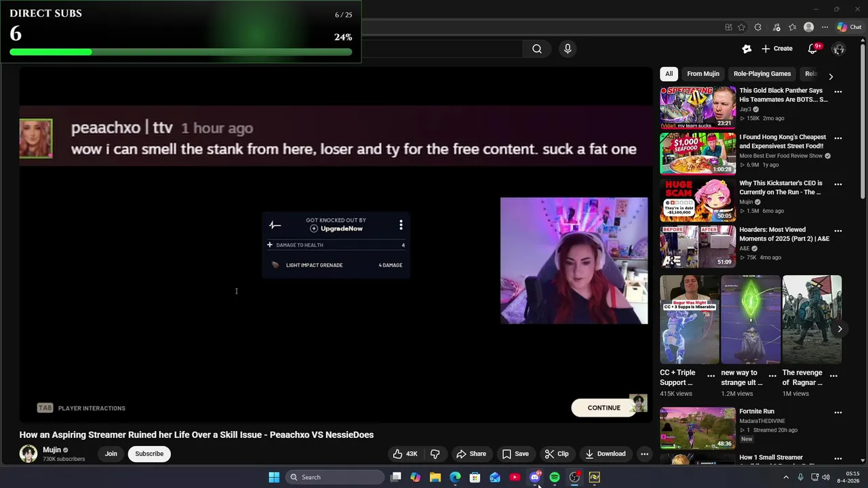Image resolution: width=868 pixels, height=488 pixels.
Task: Click the browser media control icon
Action: (x=775, y=27)
